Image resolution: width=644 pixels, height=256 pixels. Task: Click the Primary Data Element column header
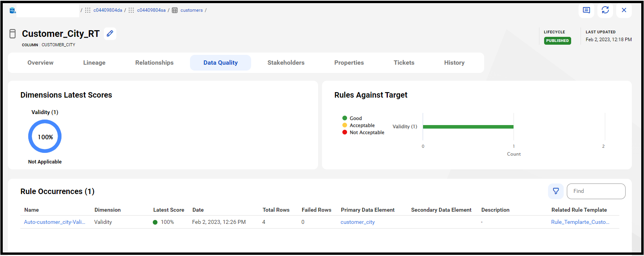367,210
